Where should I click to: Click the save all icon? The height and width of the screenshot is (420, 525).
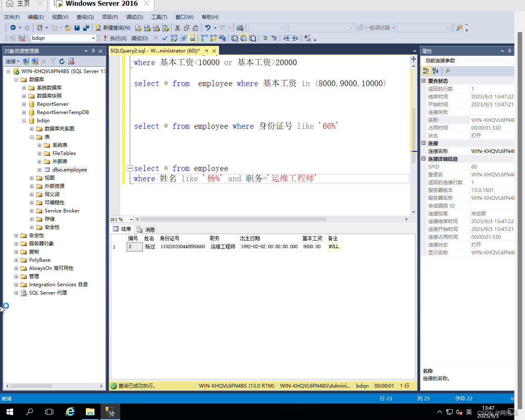point(86,27)
